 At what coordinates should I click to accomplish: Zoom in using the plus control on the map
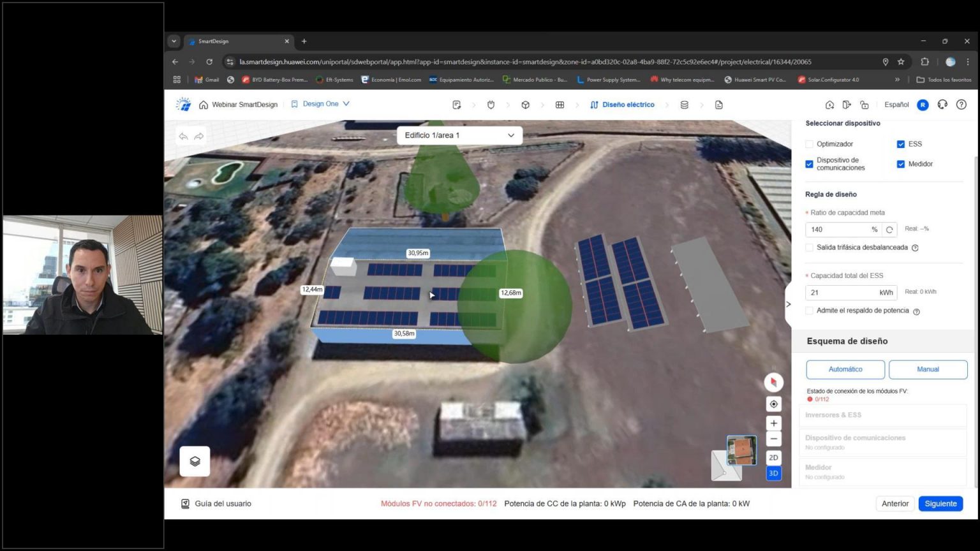pyautogui.click(x=773, y=423)
